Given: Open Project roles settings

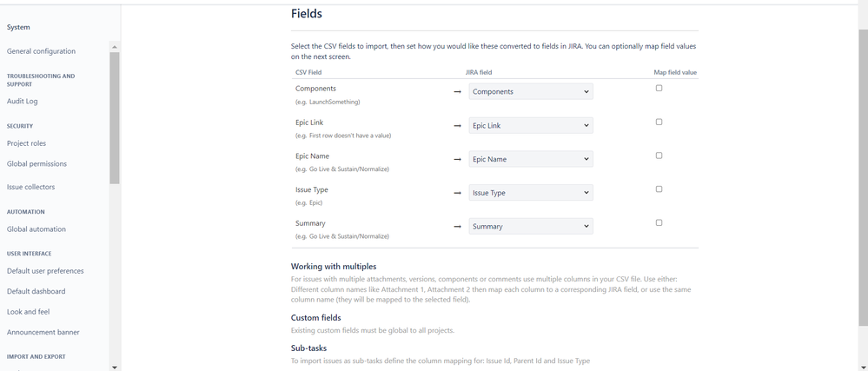Looking at the screenshot, I should (27, 143).
